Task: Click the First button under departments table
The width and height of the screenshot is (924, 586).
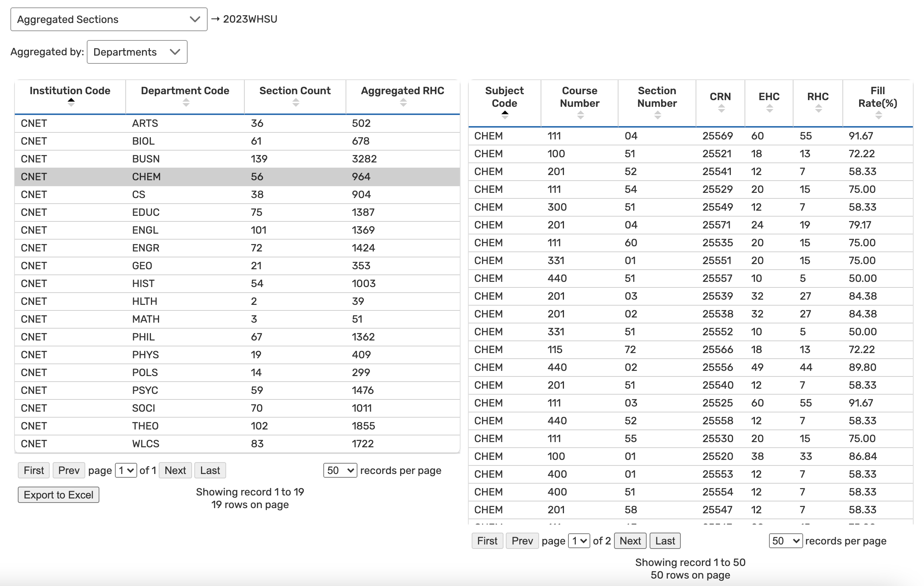Action: point(34,471)
